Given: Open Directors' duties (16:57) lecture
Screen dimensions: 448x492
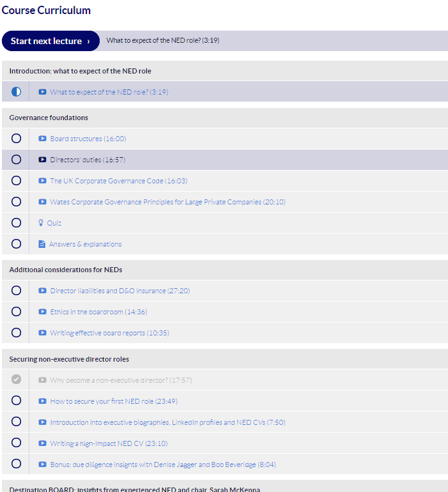Looking at the screenshot, I should click(88, 160).
